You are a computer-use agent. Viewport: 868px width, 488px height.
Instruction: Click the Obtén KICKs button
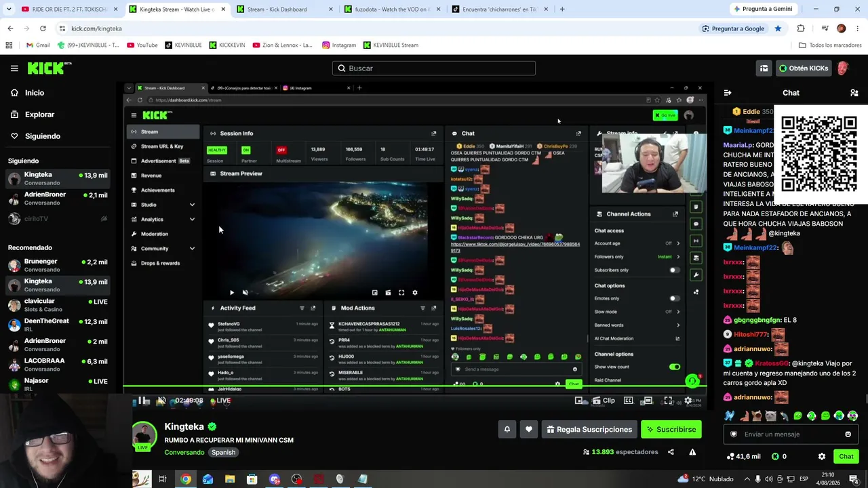[x=804, y=68]
